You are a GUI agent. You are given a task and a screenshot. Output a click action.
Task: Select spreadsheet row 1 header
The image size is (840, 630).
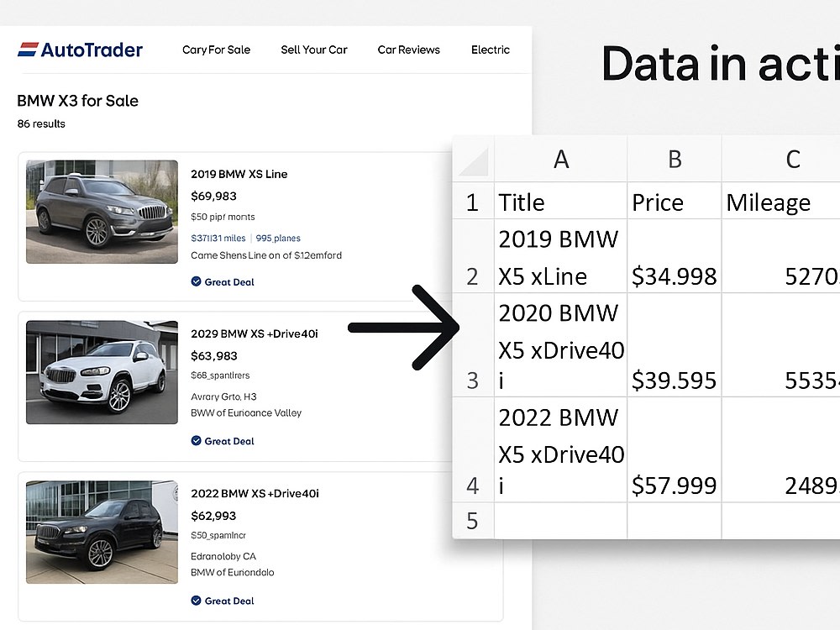472,202
